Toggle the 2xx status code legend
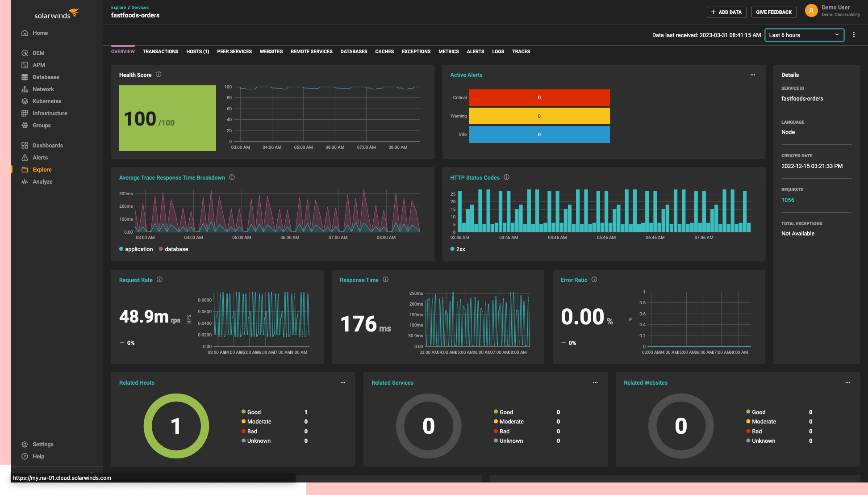 click(x=458, y=249)
